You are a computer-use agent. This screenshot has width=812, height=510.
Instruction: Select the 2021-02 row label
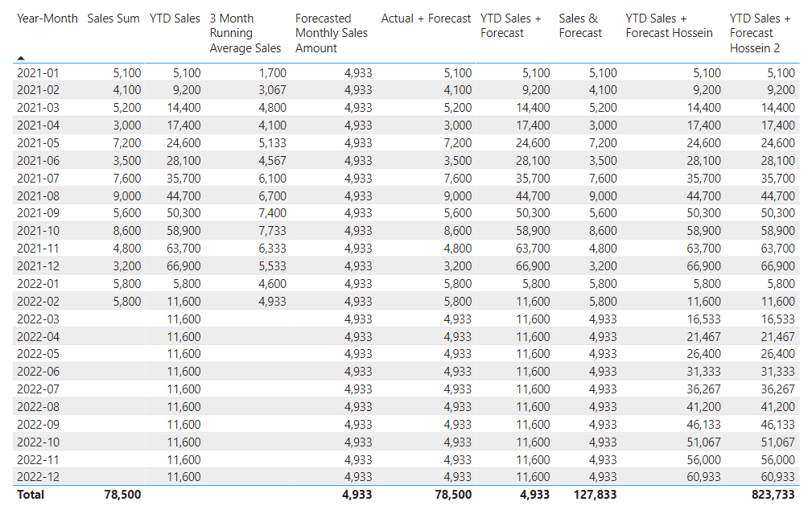39,90
